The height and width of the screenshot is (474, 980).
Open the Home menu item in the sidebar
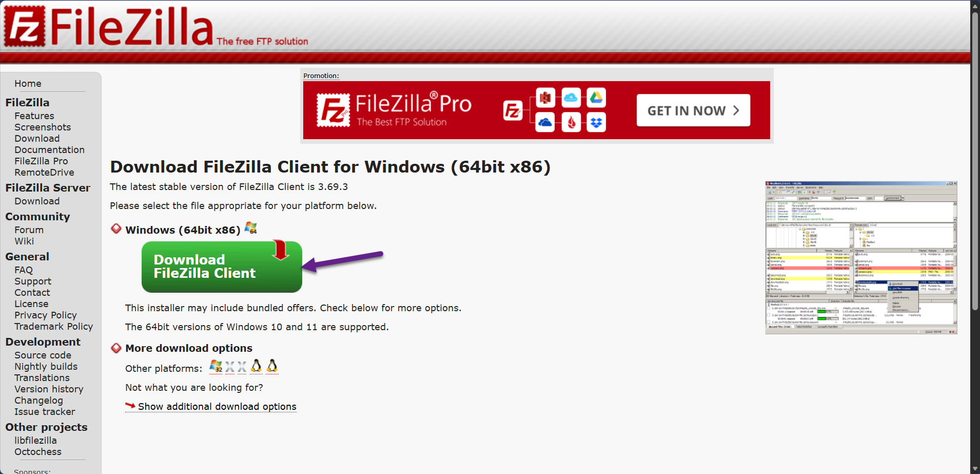tap(28, 84)
